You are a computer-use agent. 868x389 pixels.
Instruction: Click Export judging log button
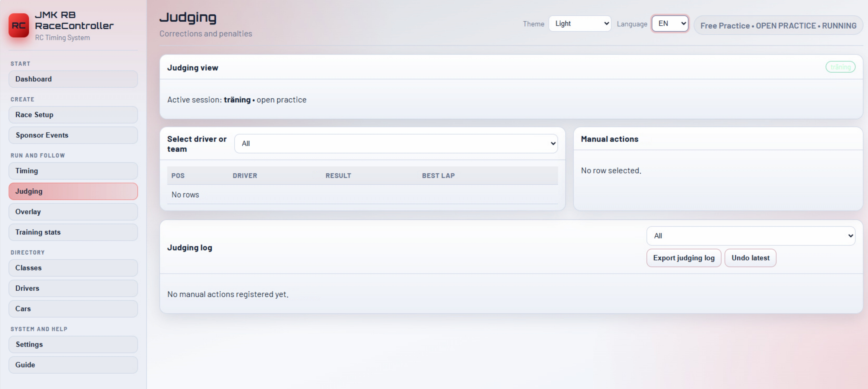684,258
